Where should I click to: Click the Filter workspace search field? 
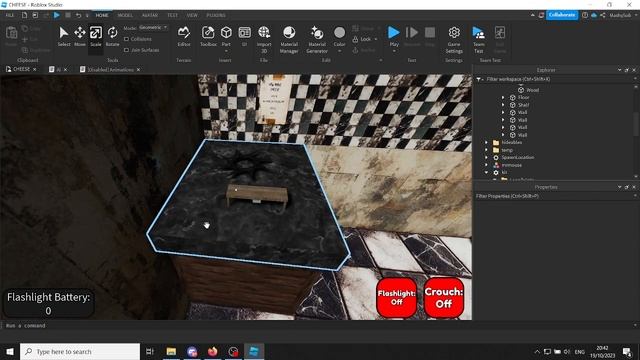click(557, 79)
